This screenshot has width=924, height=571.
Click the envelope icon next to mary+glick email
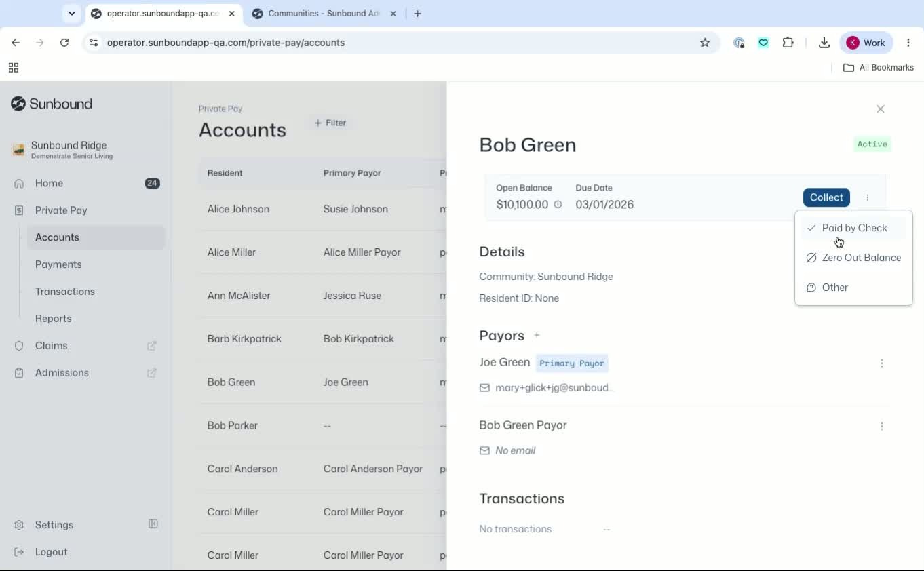(484, 388)
